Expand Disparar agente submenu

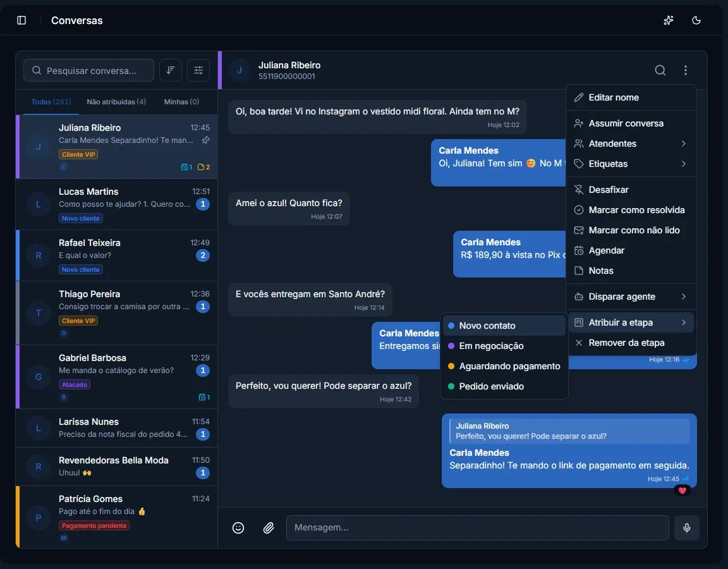(x=631, y=297)
